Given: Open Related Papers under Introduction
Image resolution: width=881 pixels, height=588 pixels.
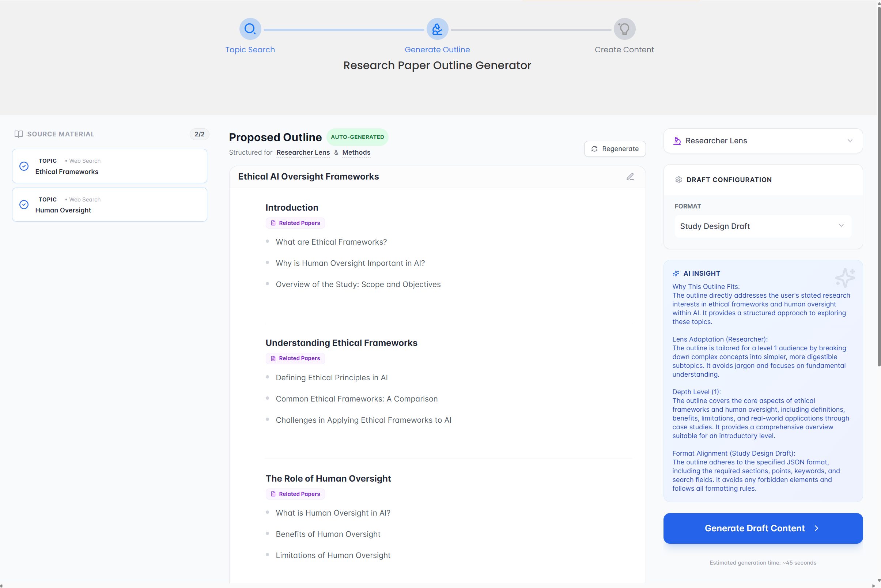Looking at the screenshot, I should [x=295, y=223].
